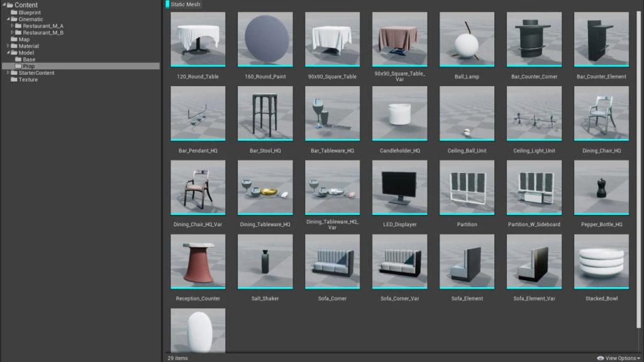Expand the StarterContent folder arrow
The height and width of the screenshot is (362, 644).
8,73
